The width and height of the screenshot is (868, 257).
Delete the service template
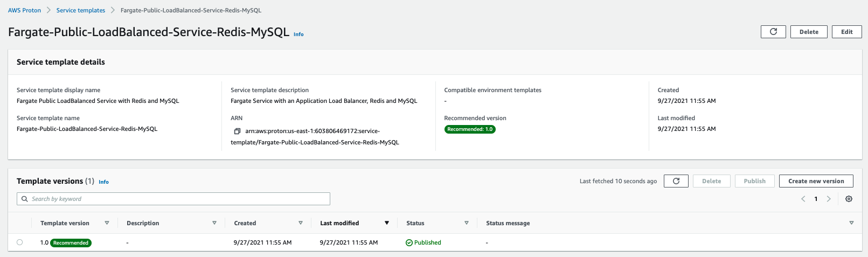pyautogui.click(x=809, y=32)
